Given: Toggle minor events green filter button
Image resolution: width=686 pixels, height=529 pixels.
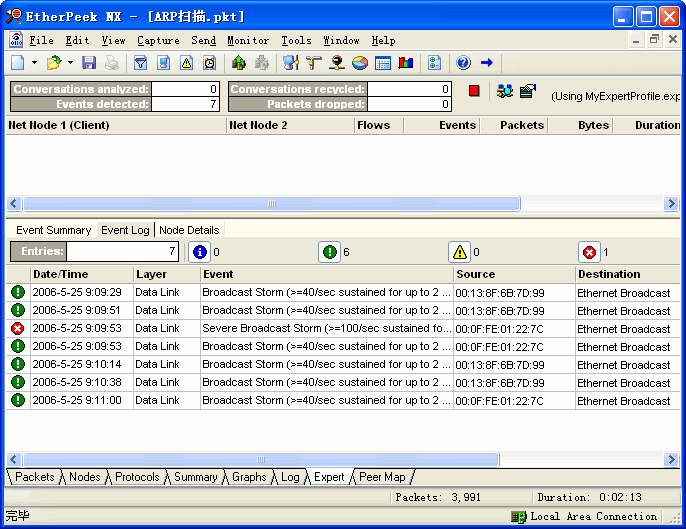Looking at the screenshot, I should click(x=329, y=252).
